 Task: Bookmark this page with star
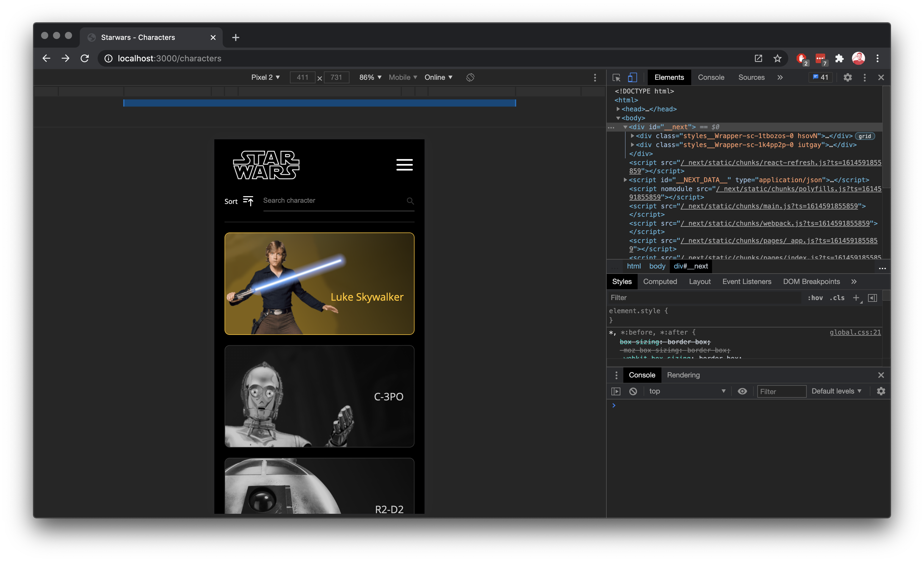pyautogui.click(x=777, y=58)
